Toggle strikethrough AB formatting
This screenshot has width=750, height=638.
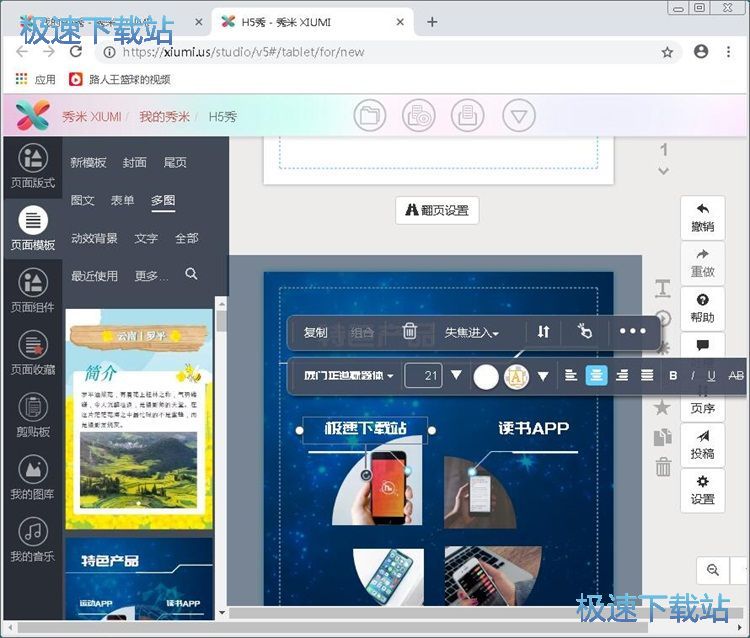(736, 376)
